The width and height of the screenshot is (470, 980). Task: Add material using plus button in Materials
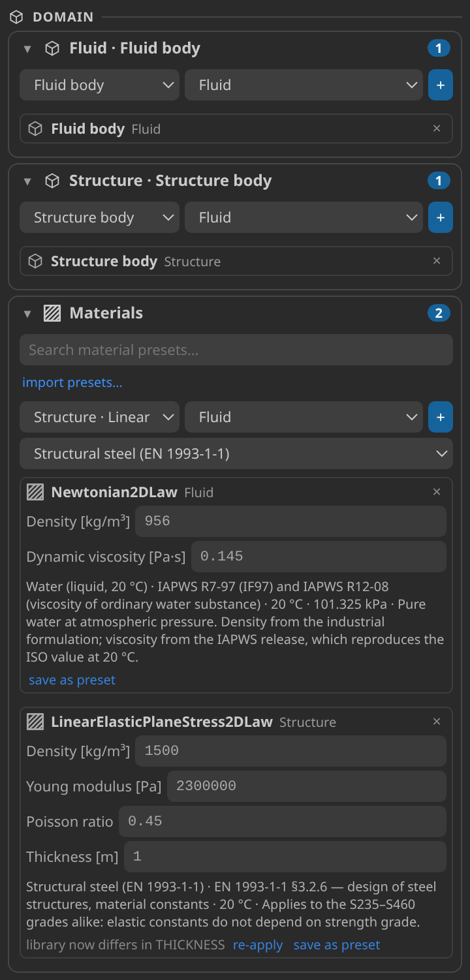click(x=441, y=417)
